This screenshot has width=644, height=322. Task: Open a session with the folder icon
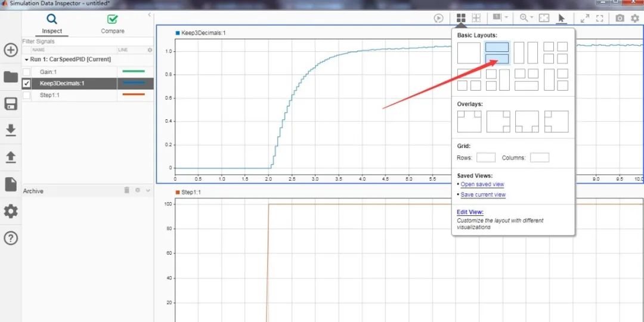click(11, 77)
